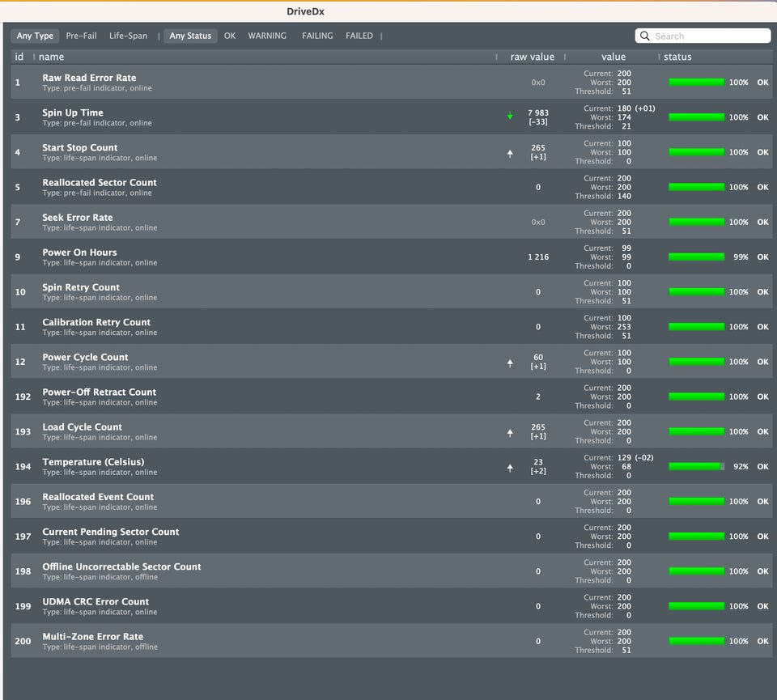Click the up arrow on Start Stop Count

(x=510, y=154)
